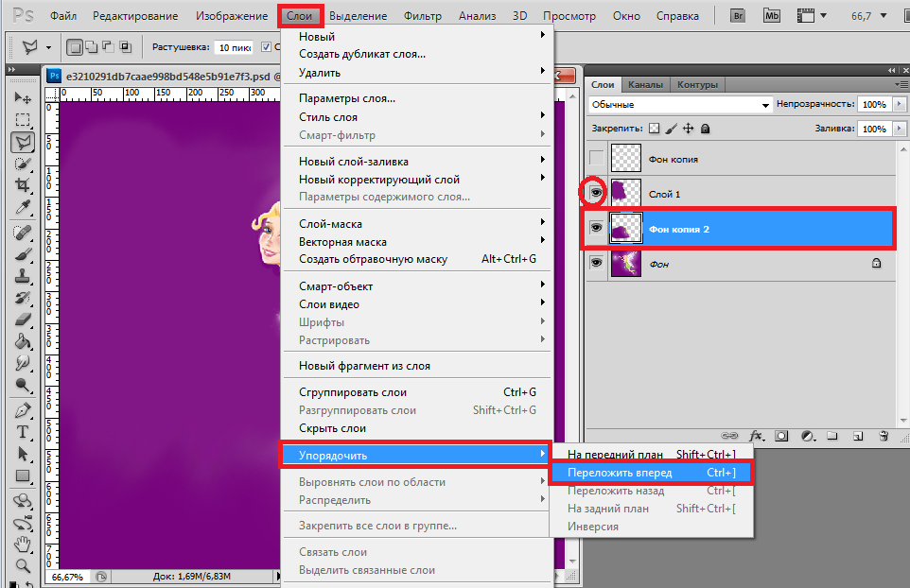Select the Pen tool
This screenshot has height=588, width=910.
pyautogui.click(x=23, y=410)
